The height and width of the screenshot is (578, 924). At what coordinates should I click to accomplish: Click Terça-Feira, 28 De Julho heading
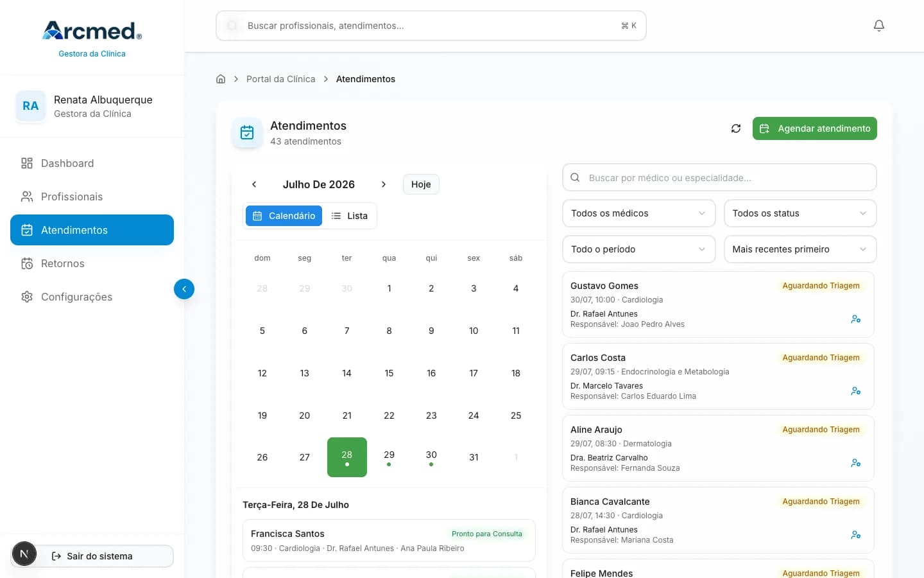(296, 505)
